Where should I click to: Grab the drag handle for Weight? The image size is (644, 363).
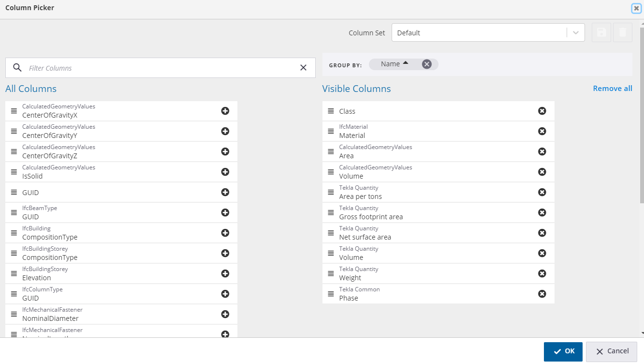click(x=331, y=273)
